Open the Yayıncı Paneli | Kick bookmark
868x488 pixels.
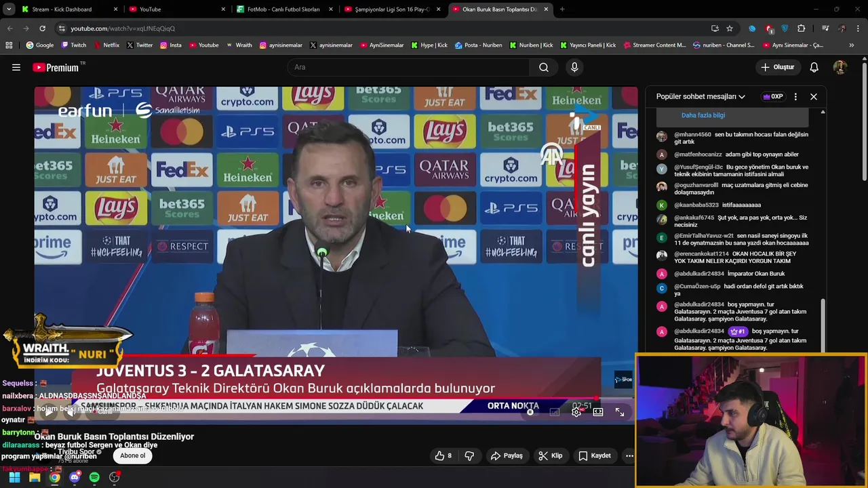coord(588,45)
